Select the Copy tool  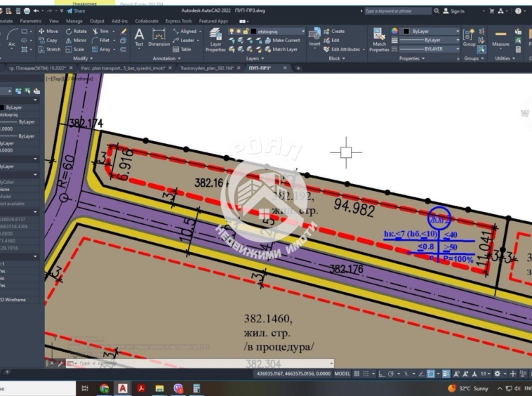tap(48, 41)
